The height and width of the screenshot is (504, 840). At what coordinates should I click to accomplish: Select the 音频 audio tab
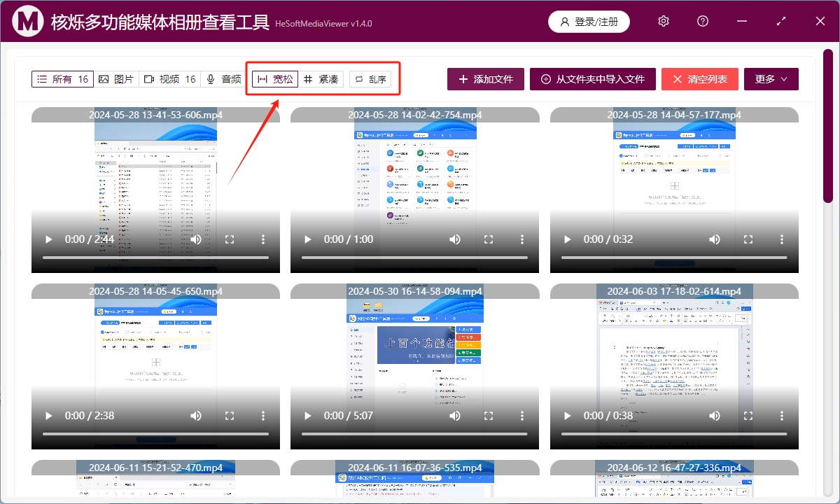point(223,79)
